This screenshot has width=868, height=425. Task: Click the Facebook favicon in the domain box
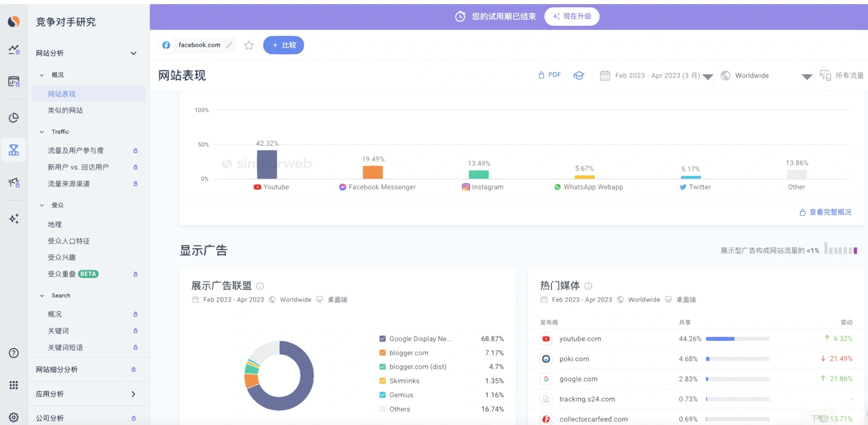click(x=166, y=45)
